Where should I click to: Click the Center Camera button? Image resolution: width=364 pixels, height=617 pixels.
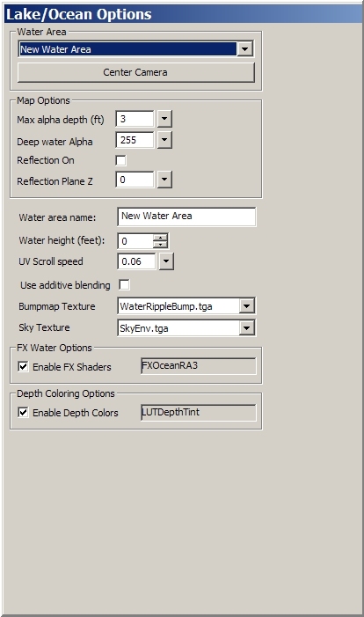pyautogui.click(x=136, y=72)
